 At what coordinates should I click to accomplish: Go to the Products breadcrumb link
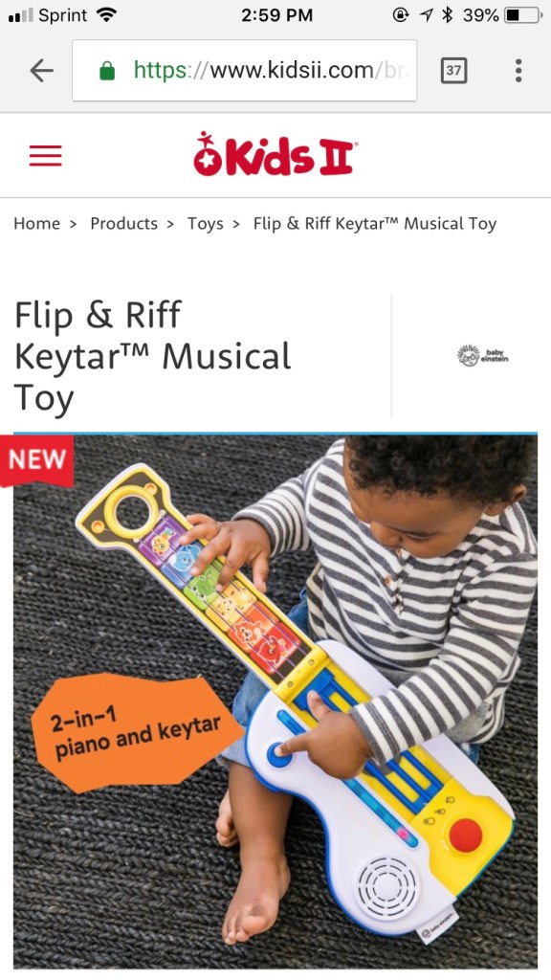click(x=123, y=224)
